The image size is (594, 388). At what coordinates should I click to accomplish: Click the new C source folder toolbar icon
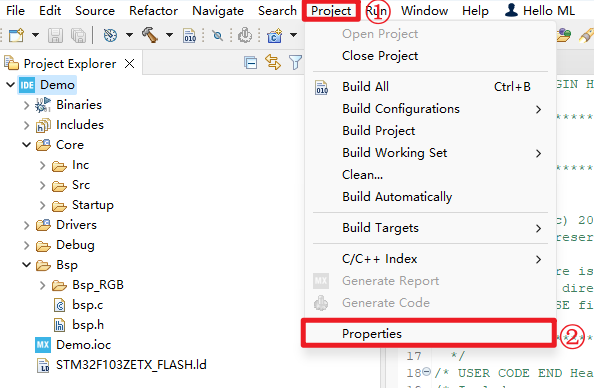[x=274, y=36]
